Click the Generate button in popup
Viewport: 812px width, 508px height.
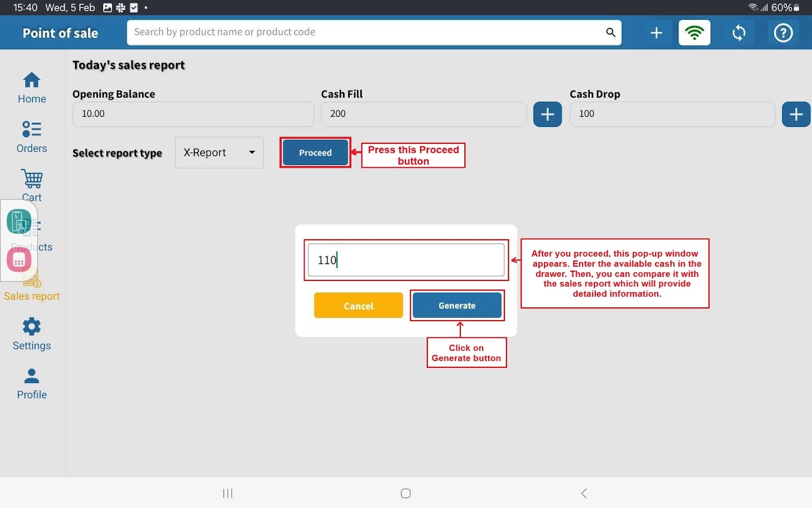(457, 305)
